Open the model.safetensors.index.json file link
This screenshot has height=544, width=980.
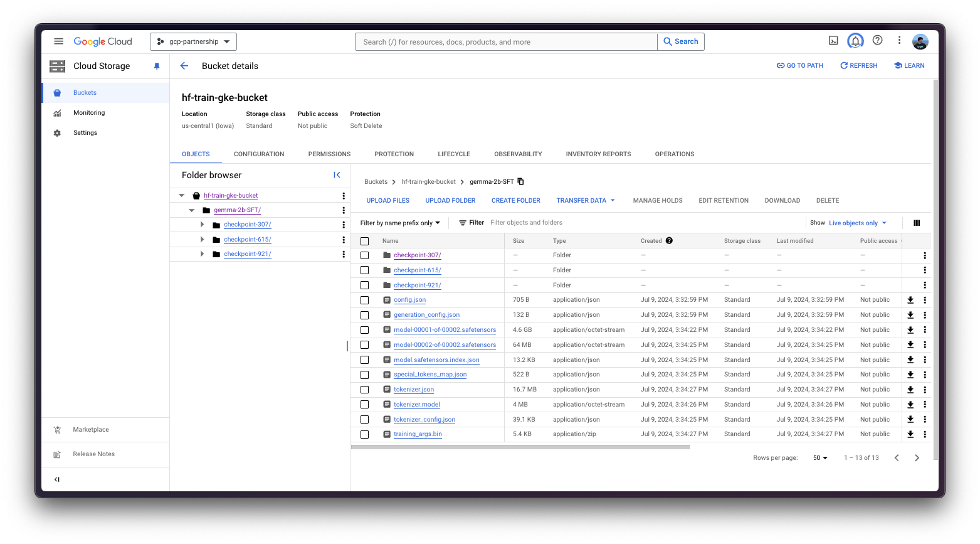point(436,360)
